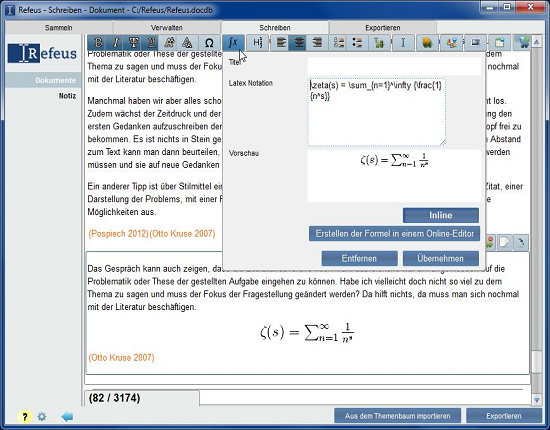Open settings via the gear icon

pyautogui.click(x=42, y=417)
